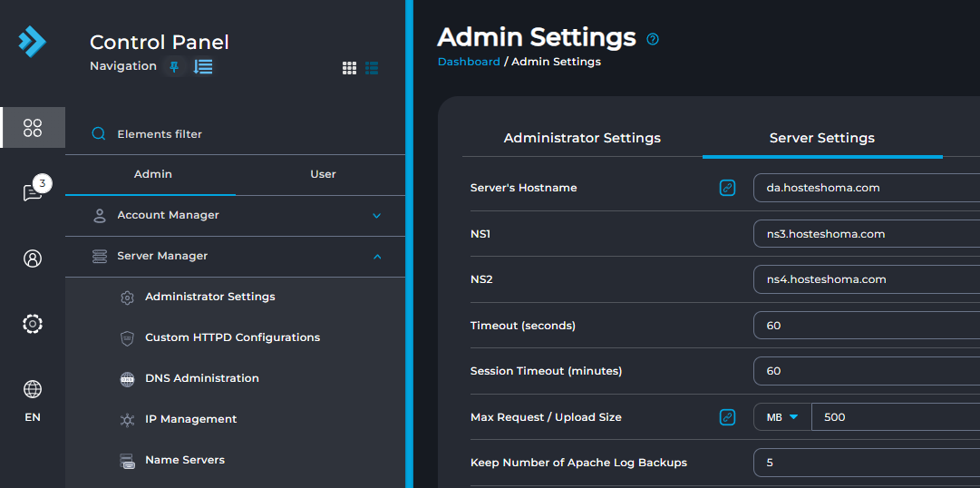Screen dimensions: 980x488
Task: Click the Administrator Settings gear icon
Action: coord(127,298)
